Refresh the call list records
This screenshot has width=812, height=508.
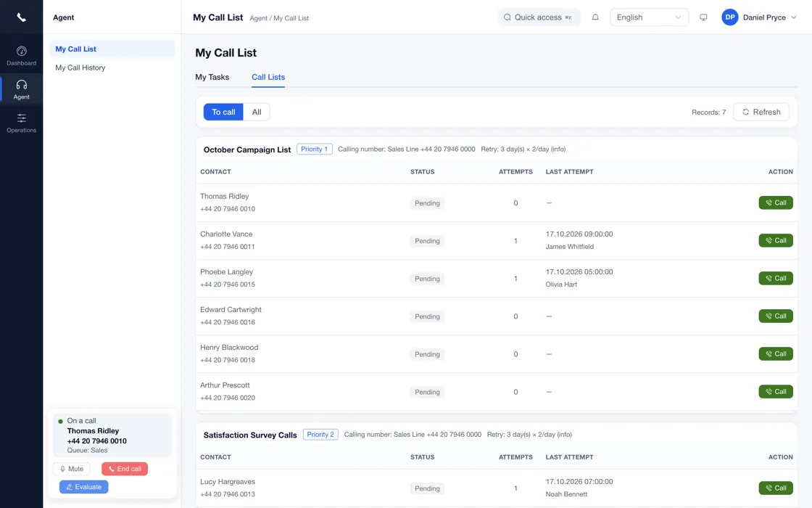(761, 112)
